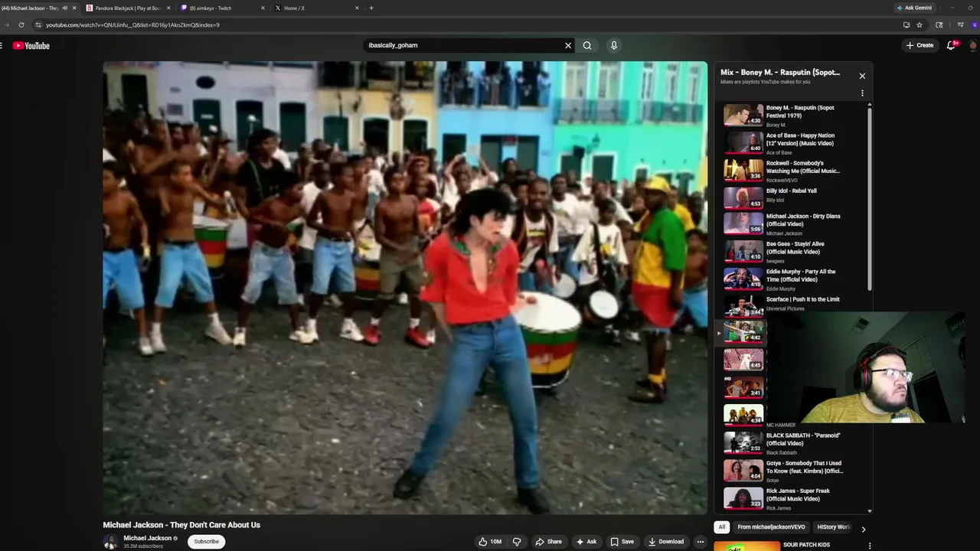The height and width of the screenshot is (551, 980).
Task: Close the Home / X tab
Action: point(357,8)
